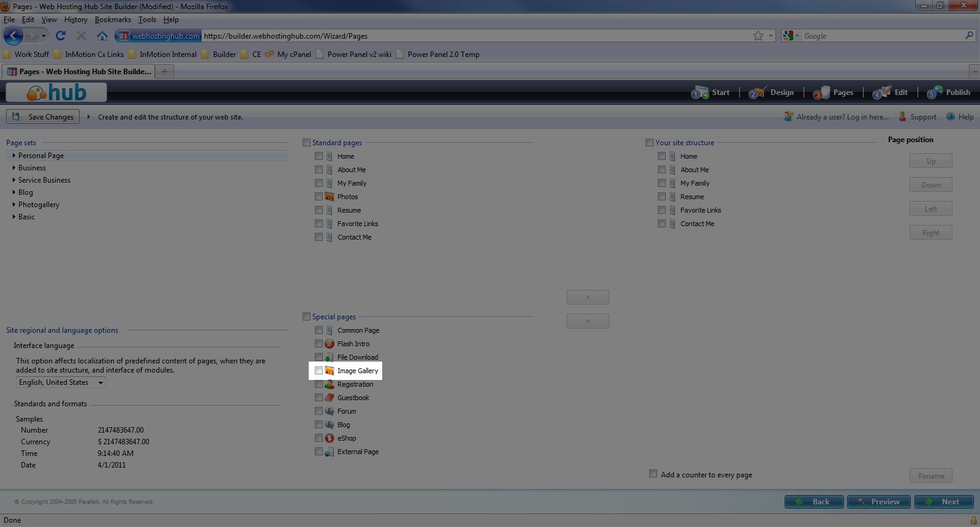The image size is (980, 527).
Task: Click the Firefox home icon
Action: (x=102, y=36)
